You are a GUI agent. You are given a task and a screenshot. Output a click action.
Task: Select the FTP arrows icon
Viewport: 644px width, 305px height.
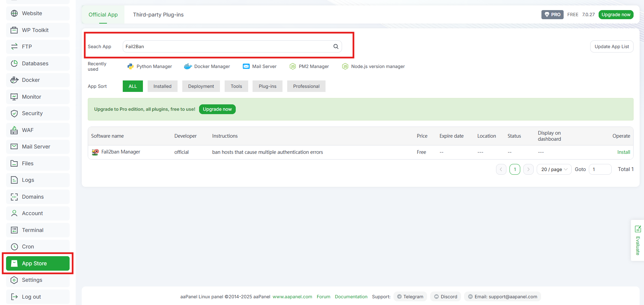14,47
